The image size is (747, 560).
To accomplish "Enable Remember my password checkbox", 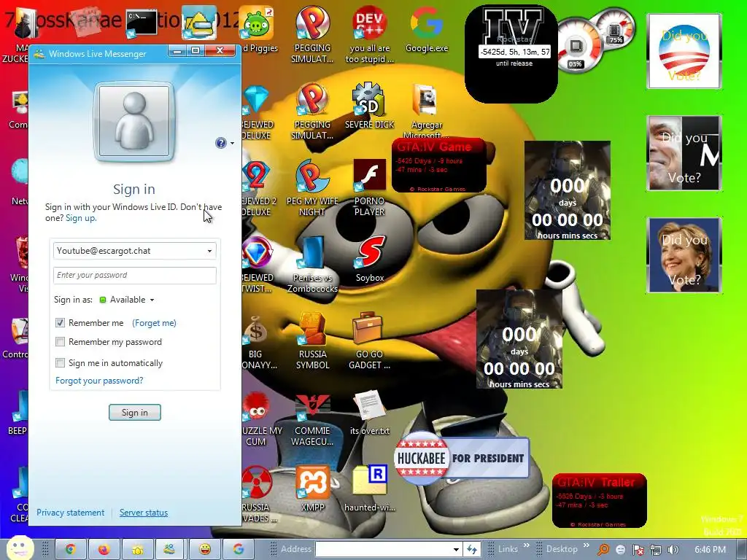I will click(60, 342).
